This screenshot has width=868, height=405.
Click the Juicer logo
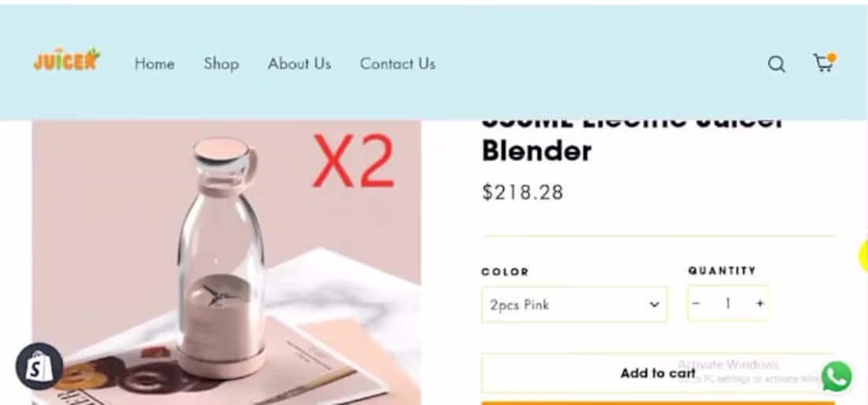tap(67, 60)
